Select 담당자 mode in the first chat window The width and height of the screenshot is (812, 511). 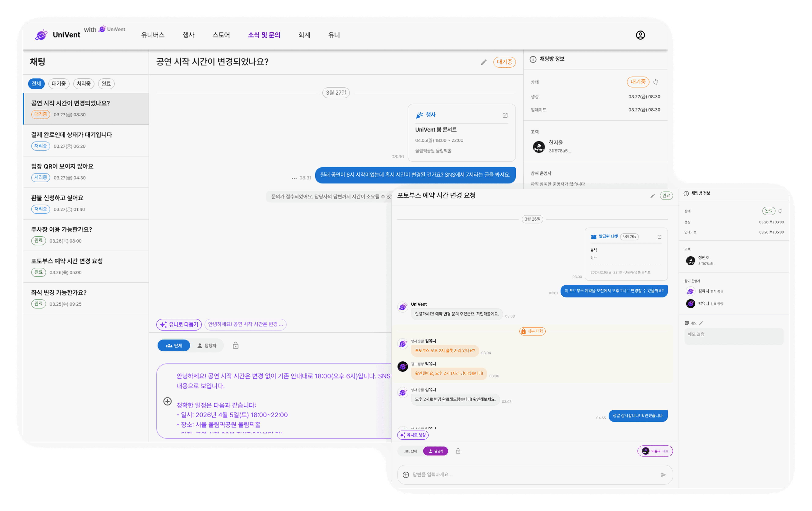(207, 345)
